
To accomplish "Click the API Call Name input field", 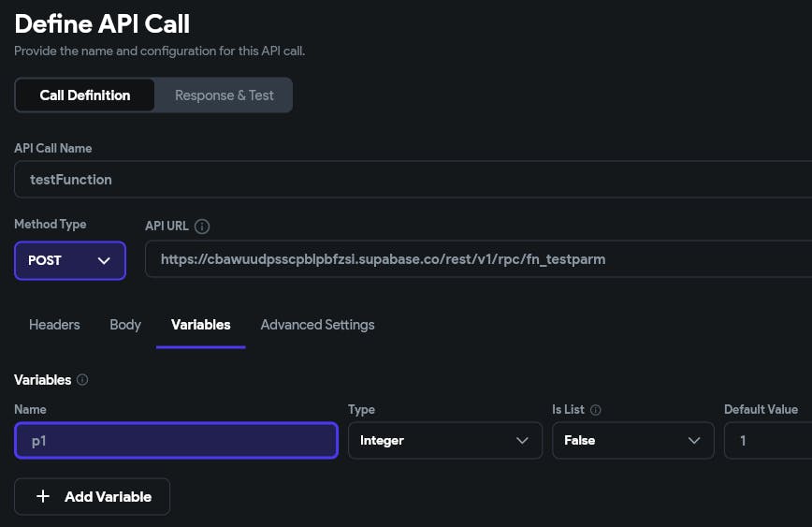I will [x=412, y=179].
